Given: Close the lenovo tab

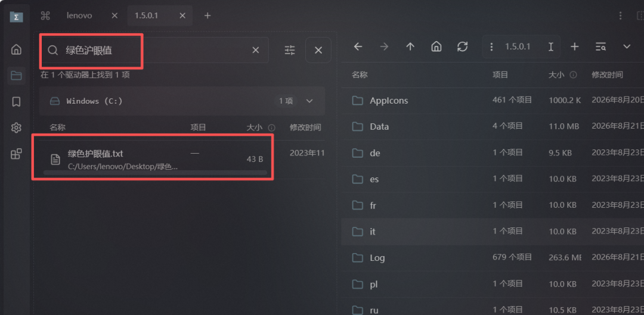Looking at the screenshot, I should click(x=114, y=15).
